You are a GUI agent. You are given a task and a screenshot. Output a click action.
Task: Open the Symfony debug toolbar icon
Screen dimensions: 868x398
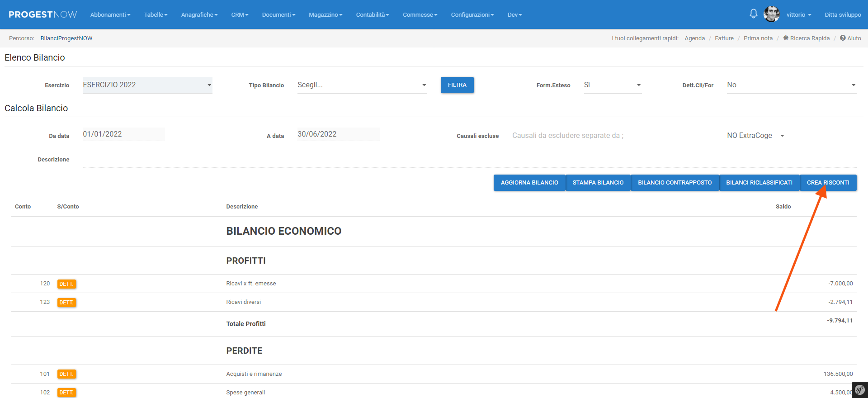click(x=859, y=390)
